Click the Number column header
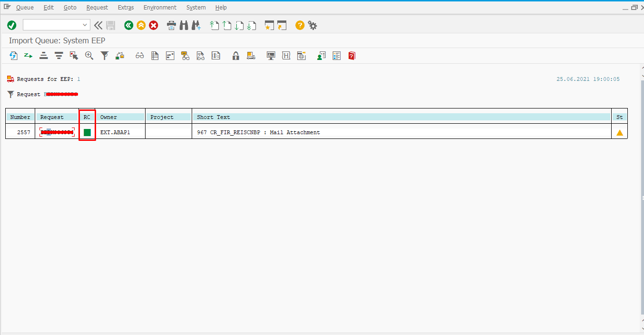Viewport: 644px width, 335px height. click(x=20, y=117)
